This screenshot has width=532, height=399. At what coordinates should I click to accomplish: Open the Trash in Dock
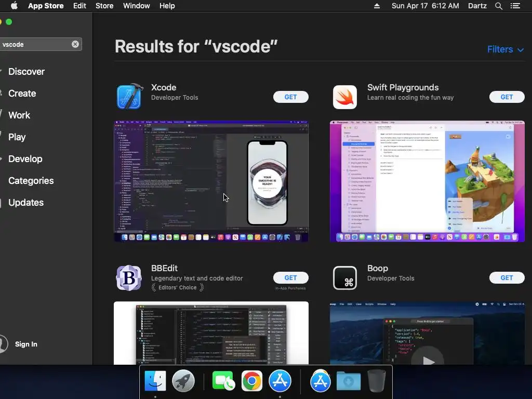[377, 381]
